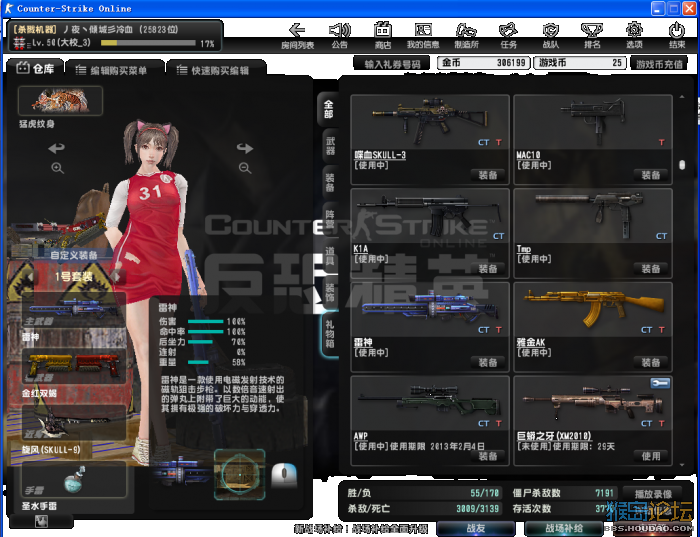Click the 游戏币 game coin balance field
The height and width of the screenshot is (537, 700).
point(580,63)
